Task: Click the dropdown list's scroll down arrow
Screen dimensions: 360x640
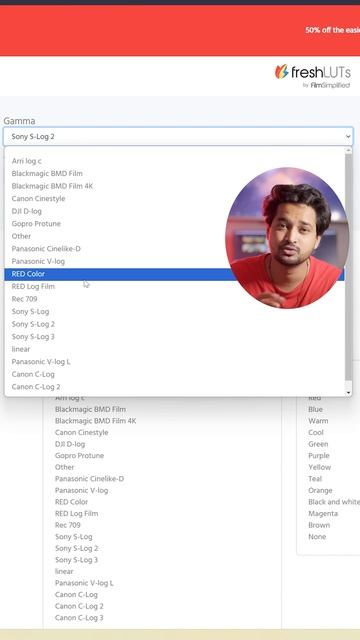Action: 348,393
